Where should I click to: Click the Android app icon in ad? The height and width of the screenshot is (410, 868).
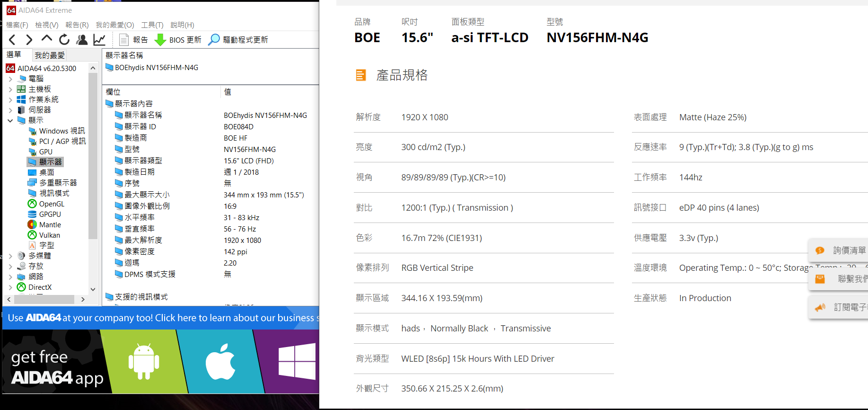point(144,362)
